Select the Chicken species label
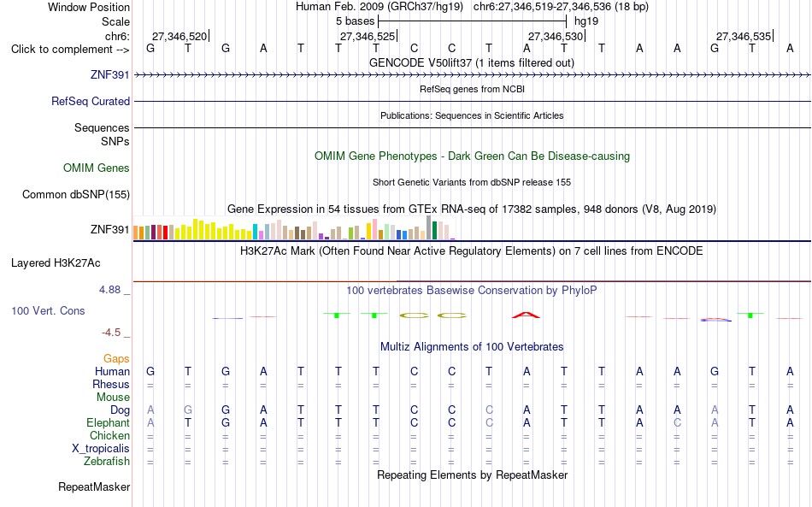The height and width of the screenshot is (507, 812). pos(109,435)
